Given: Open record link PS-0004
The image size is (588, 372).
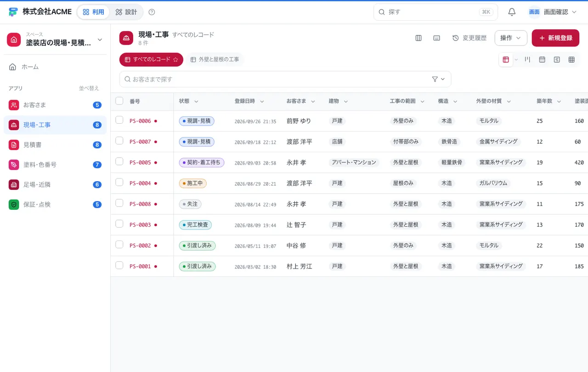Looking at the screenshot, I should pos(140,183).
